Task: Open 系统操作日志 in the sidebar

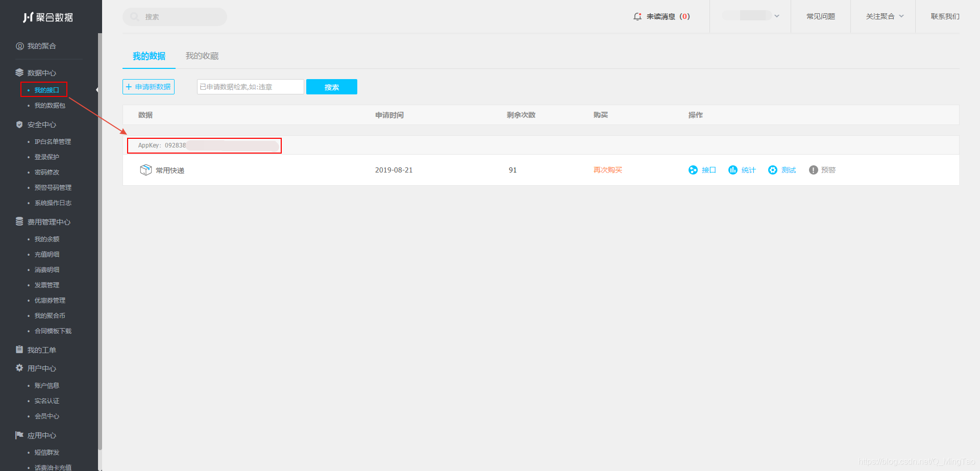Action: pyautogui.click(x=53, y=203)
